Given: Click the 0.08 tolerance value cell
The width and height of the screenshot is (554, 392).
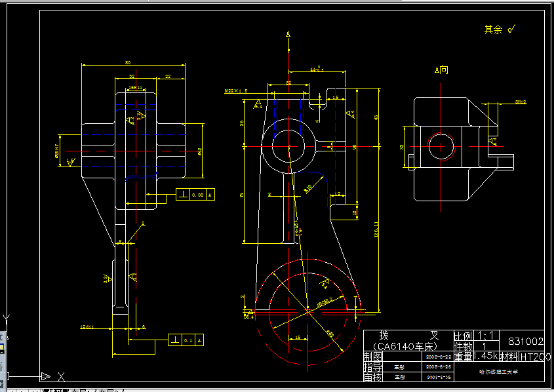Looking at the screenshot, I should (198, 195).
